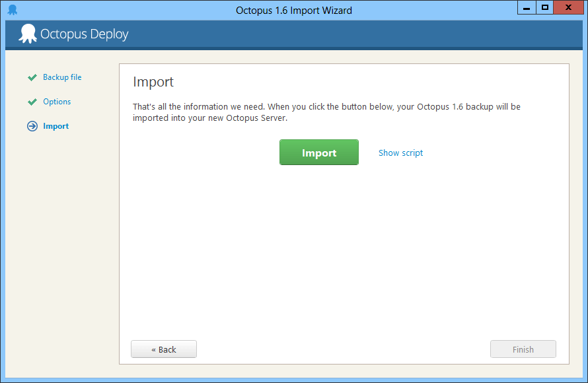The width and height of the screenshot is (588, 383).
Task: Click the greyed-out Finish button
Action: point(523,349)
